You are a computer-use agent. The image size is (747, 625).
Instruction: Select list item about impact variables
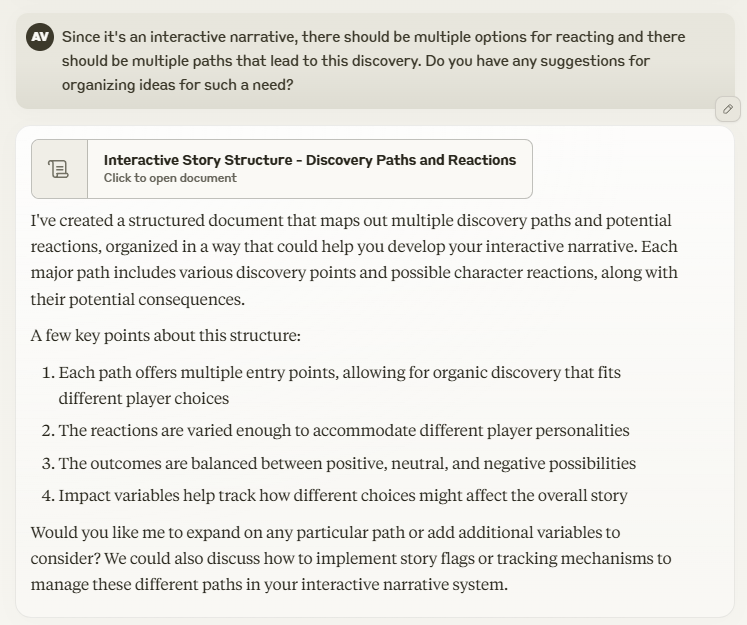click(x=343, y=495)
